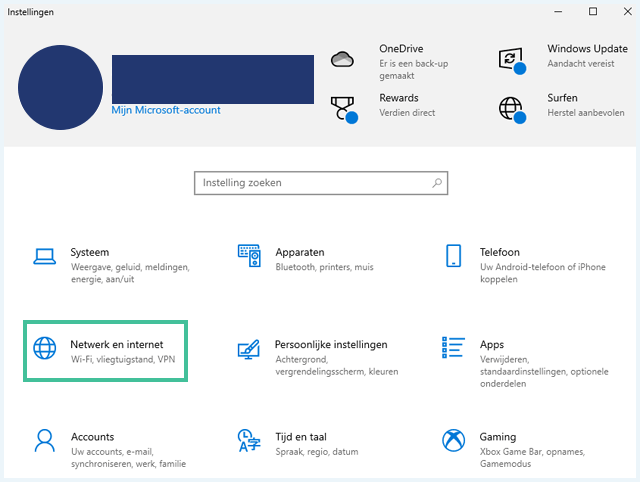Open the Accounts person icon
640x482 pixels.
pos(44,440)
